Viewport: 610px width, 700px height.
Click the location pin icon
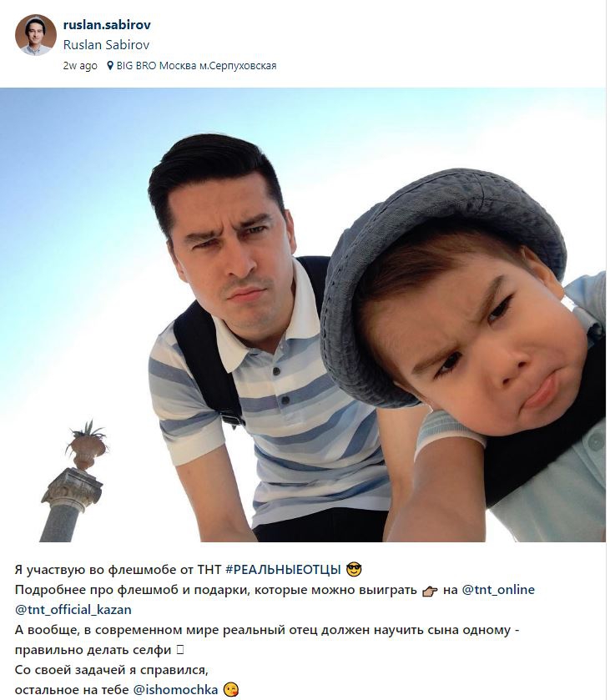(110, 66)
